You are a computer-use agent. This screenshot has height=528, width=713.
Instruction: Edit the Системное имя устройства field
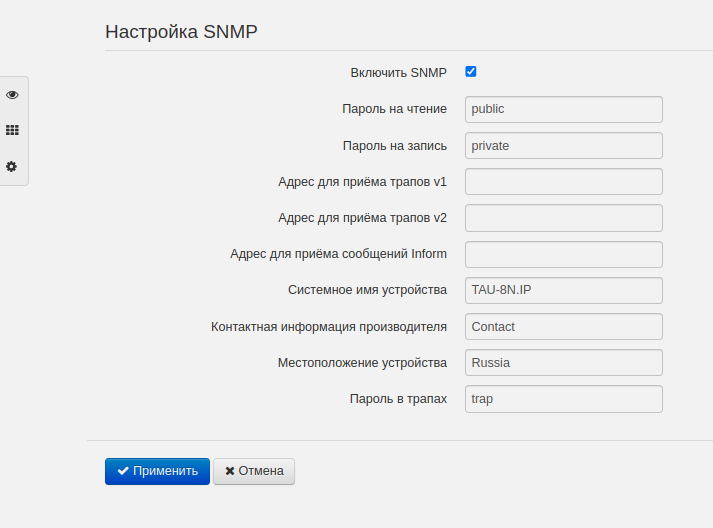click(564, 290)
